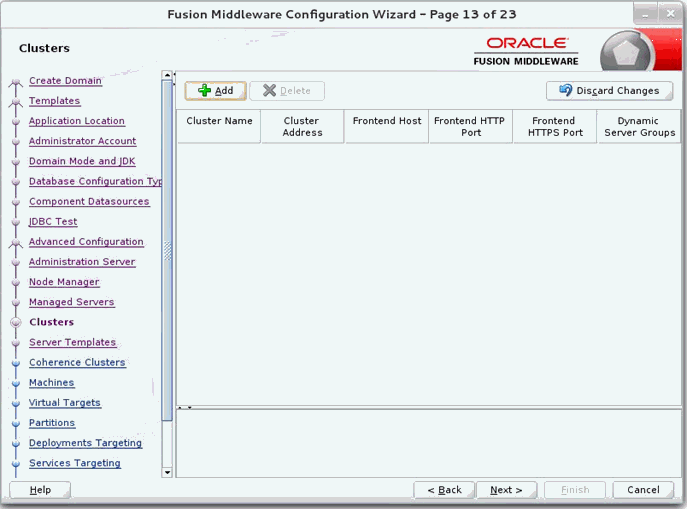The height and width of the screenshot is (509, 687).
Task: Open the Virtual Targets step
Action: tap(64, 403)
